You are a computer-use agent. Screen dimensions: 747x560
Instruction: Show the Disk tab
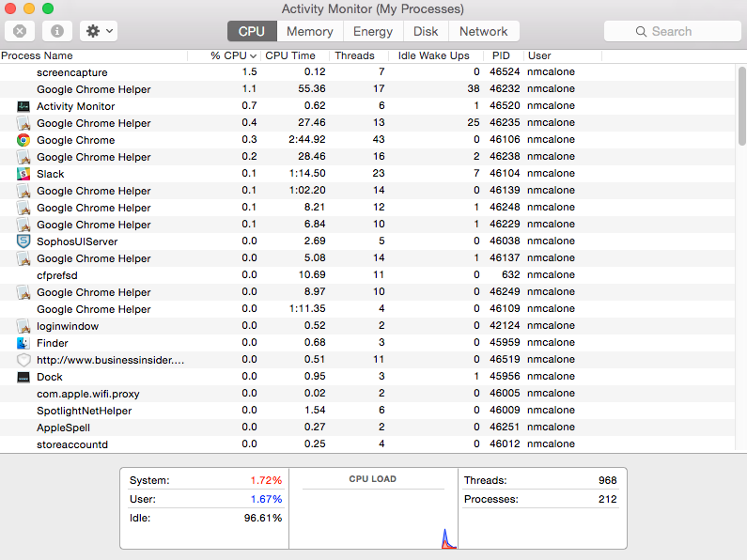pyautogui.click(x=426, y=31)
